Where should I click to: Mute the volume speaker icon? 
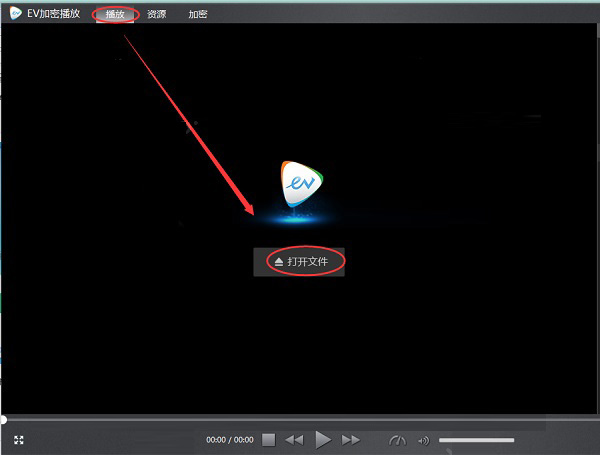tap(424, 441)
